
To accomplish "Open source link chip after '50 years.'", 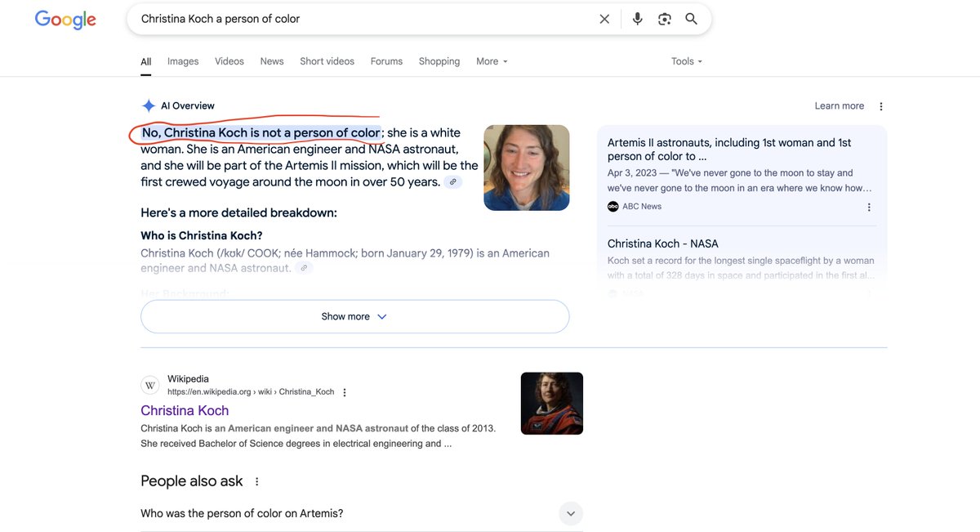I will (x=453, y=181).
